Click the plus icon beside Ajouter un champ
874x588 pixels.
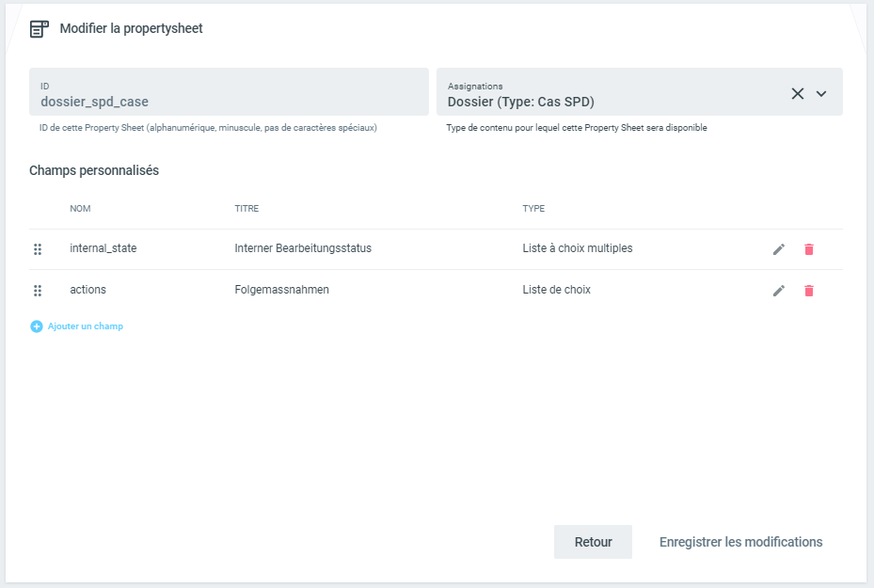coord(37,326)
